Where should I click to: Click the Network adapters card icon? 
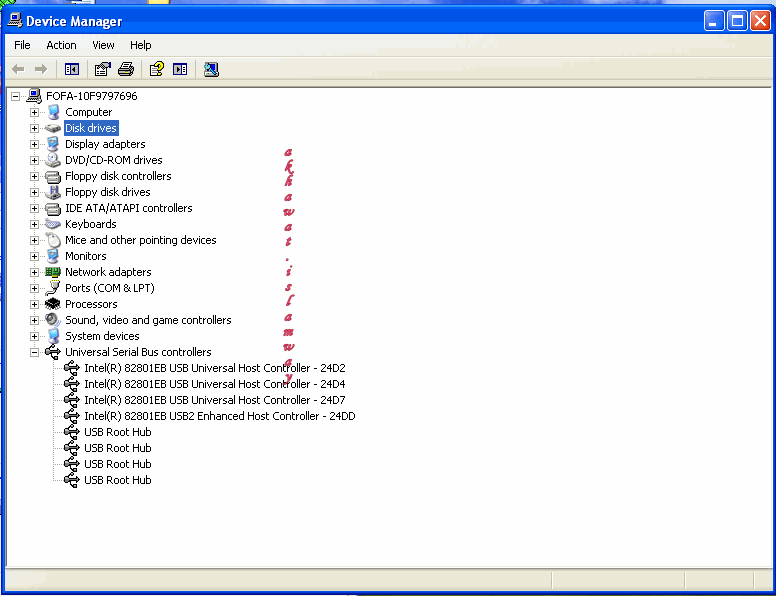53,272
